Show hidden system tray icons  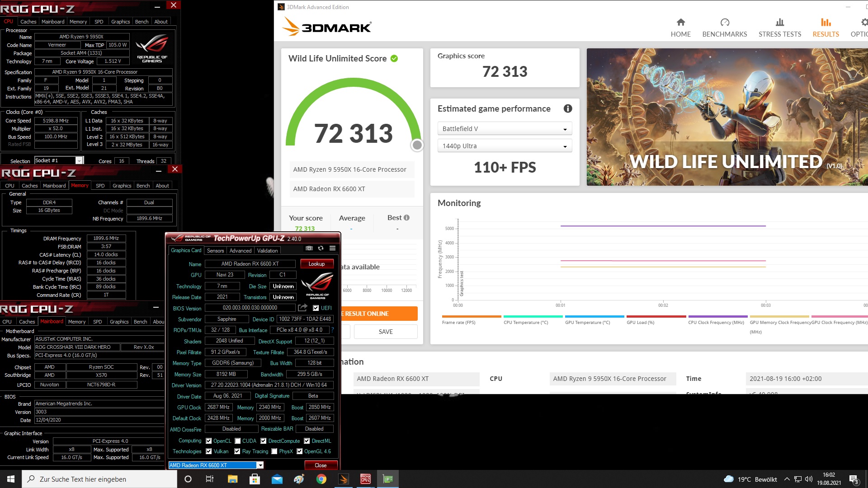(787, 479)
